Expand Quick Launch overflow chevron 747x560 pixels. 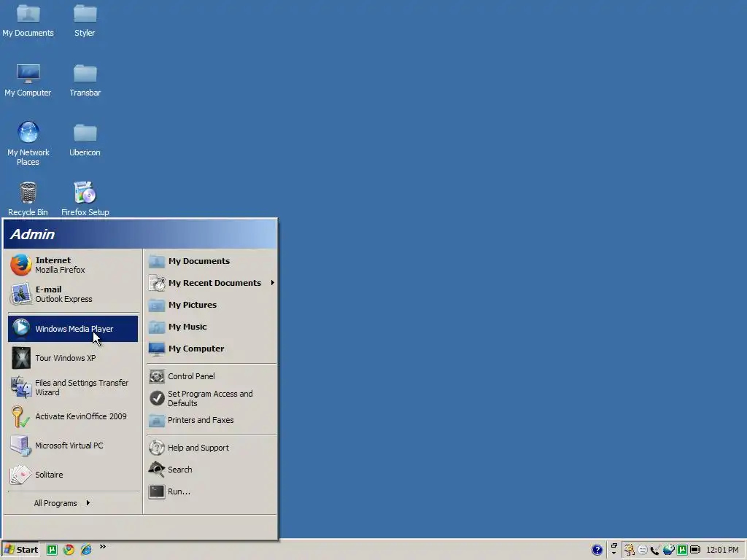102,547
